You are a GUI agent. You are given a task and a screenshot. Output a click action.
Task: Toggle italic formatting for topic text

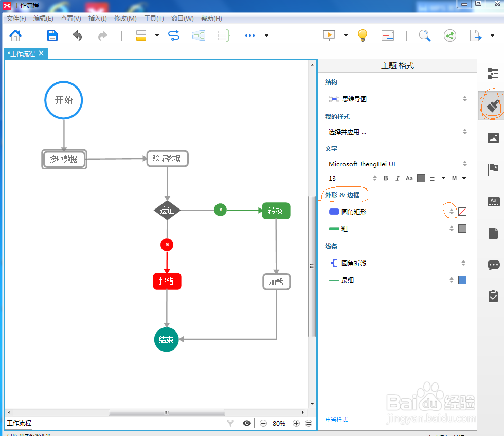(397, 178)
